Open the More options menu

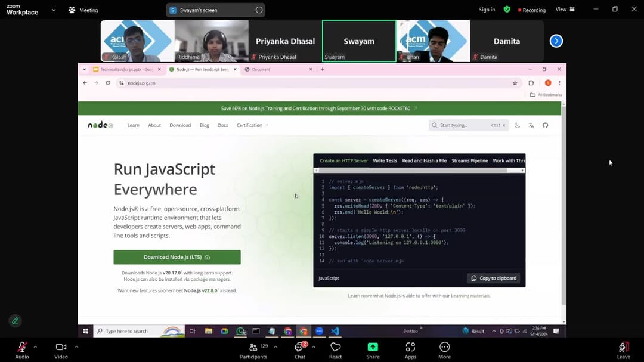click(444, 350)
